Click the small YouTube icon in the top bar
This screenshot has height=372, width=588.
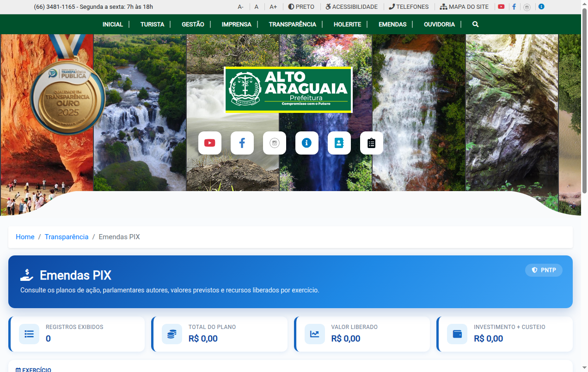coord(501,7)
